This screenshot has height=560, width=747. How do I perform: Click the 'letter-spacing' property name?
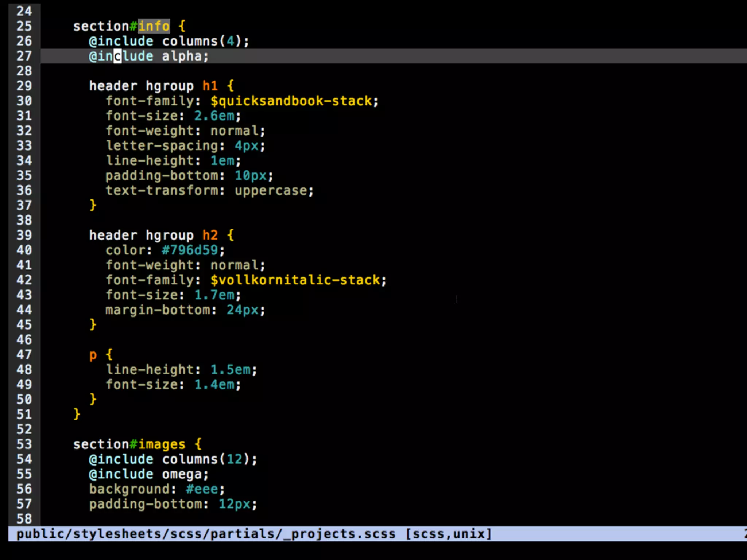pos(162,146)
